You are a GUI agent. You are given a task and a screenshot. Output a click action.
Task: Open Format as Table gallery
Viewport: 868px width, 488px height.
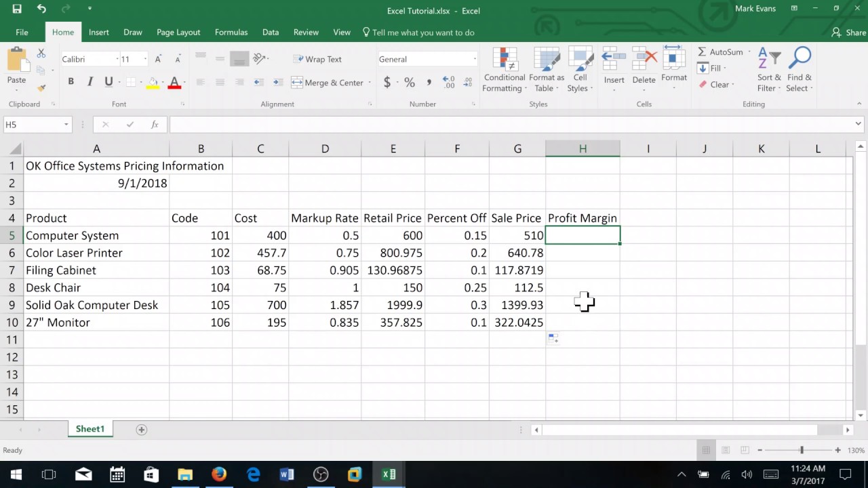547,70
